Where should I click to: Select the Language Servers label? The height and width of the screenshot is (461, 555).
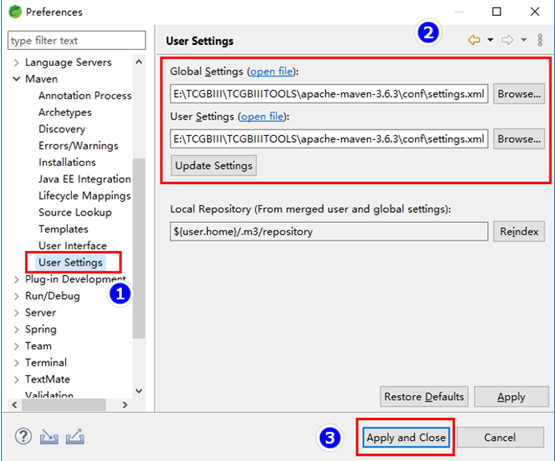click(68, 62)
